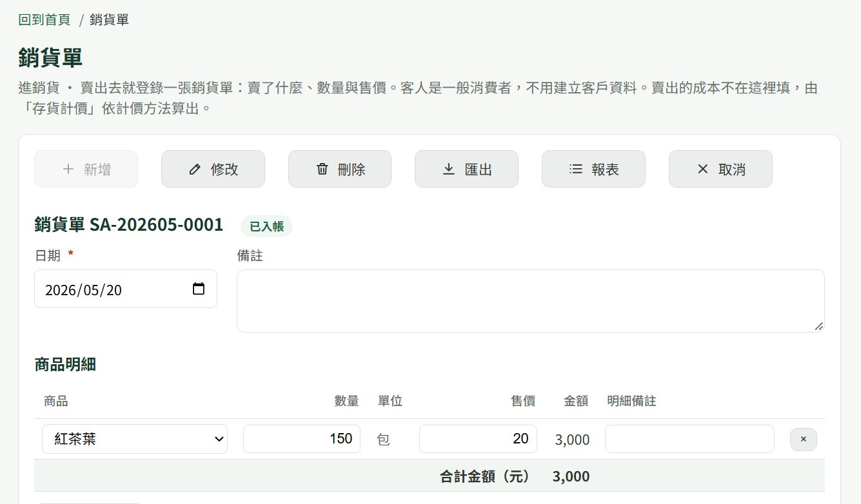Click the X icon on 取消

[x=703, y=169]
